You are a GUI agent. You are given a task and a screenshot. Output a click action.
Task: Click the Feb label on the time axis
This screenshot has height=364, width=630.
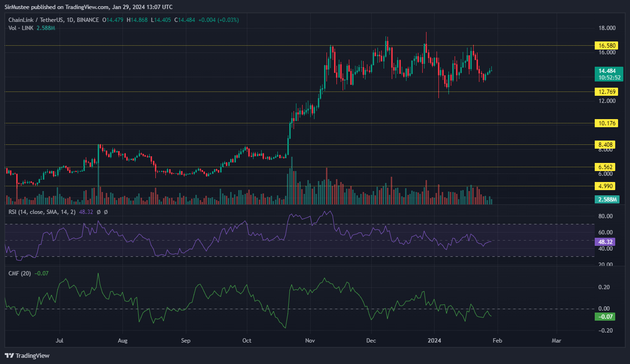[497, 341]
